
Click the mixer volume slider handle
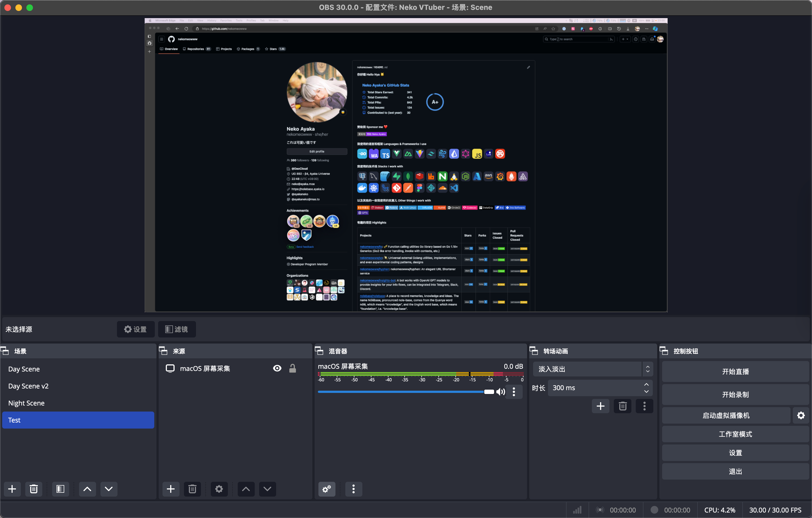[489, 392]
